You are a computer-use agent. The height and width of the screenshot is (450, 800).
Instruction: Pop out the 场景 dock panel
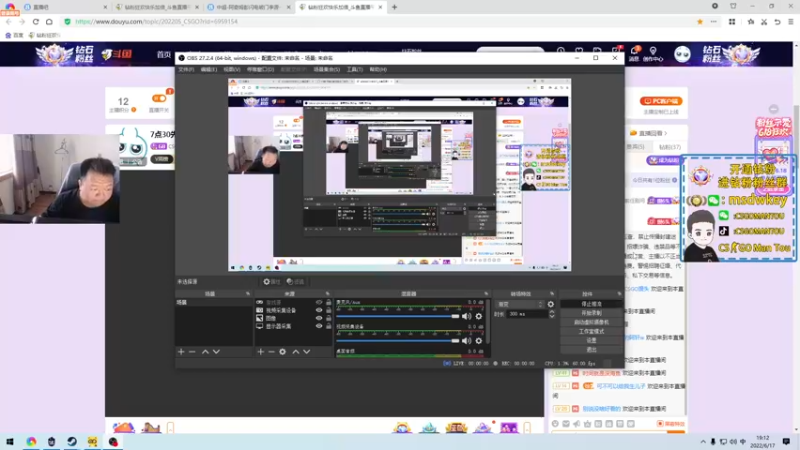(248, 294)
